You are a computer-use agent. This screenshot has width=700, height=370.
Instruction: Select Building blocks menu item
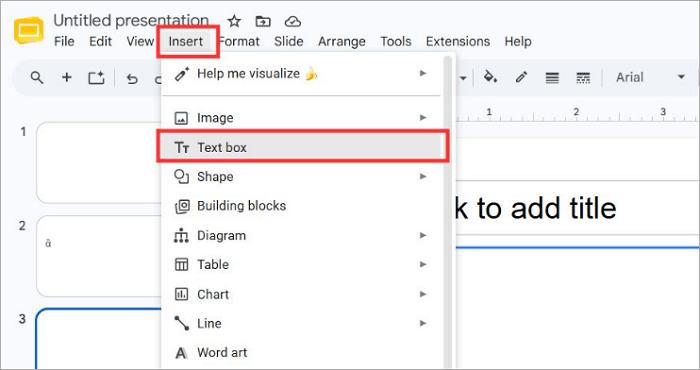[x=301, y=206]
